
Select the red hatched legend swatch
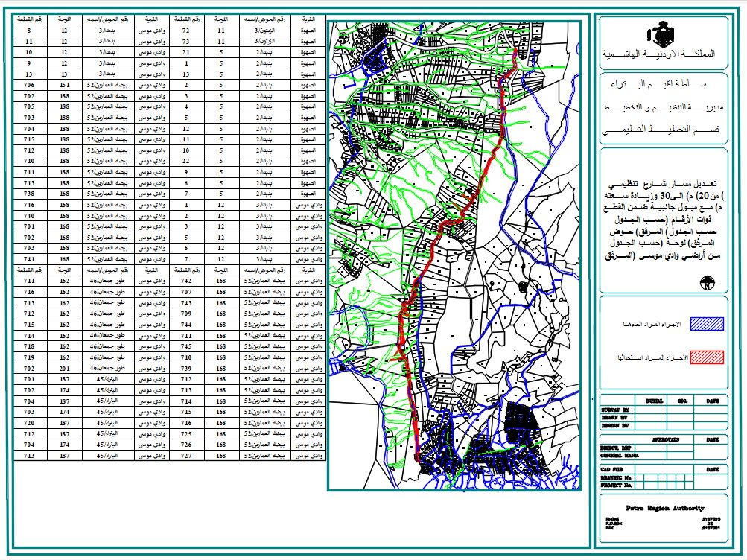click(x=707, y=357)
